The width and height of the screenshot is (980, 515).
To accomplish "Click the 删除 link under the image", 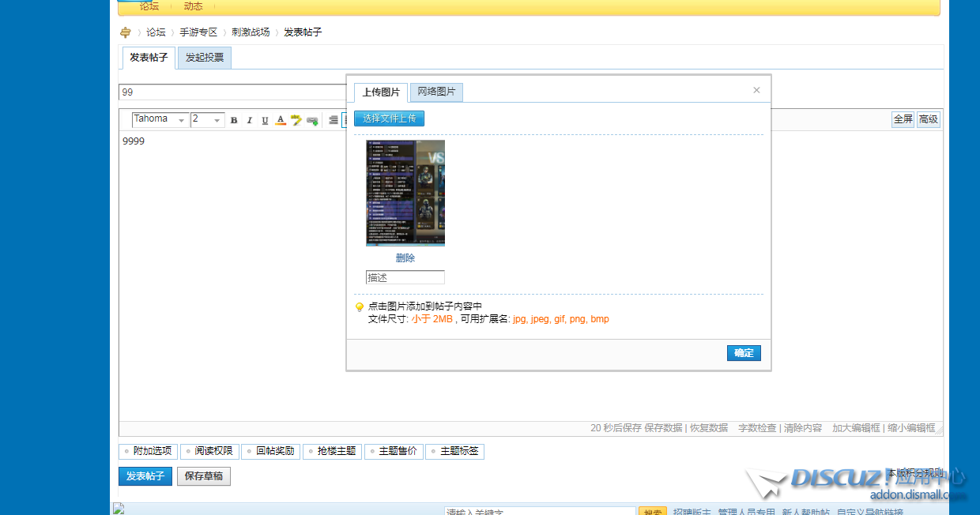I will coord(405,258).
